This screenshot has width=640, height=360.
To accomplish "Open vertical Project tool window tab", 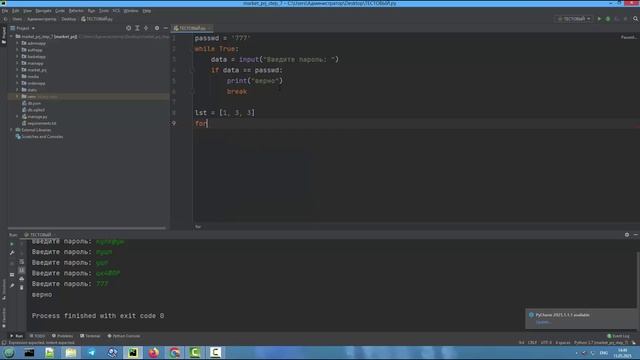I will [x=4, y=35].
